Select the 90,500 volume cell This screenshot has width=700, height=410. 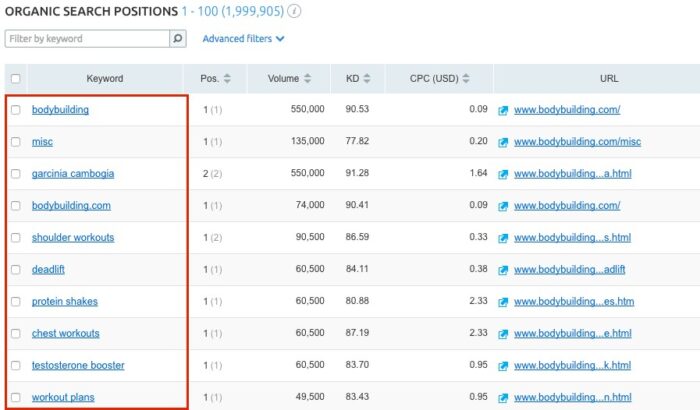(310, 237)
